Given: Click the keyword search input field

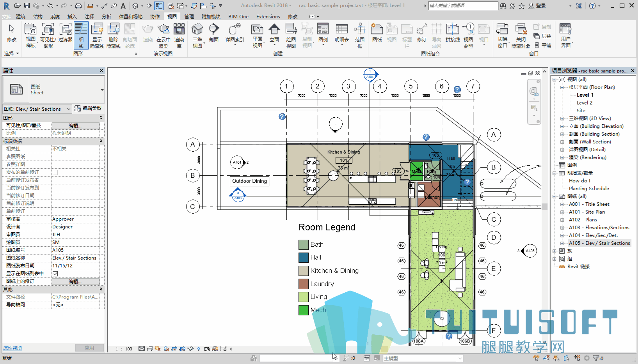Looking at the screenshot, I should (x=463, y=6).
